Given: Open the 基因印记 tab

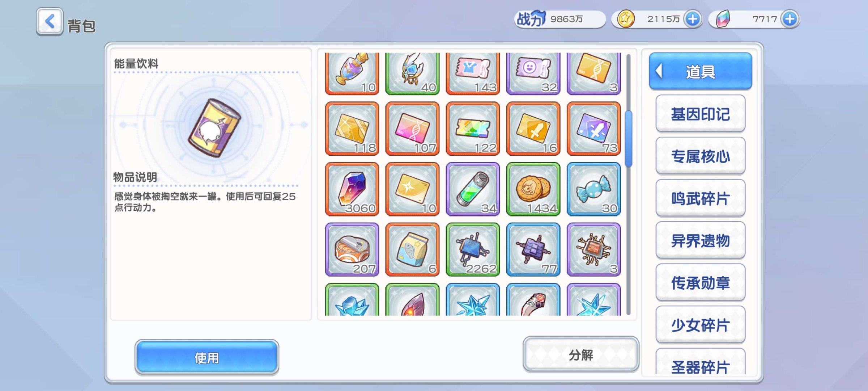Looking at the screenshot, I should click(x=701, y=114).
